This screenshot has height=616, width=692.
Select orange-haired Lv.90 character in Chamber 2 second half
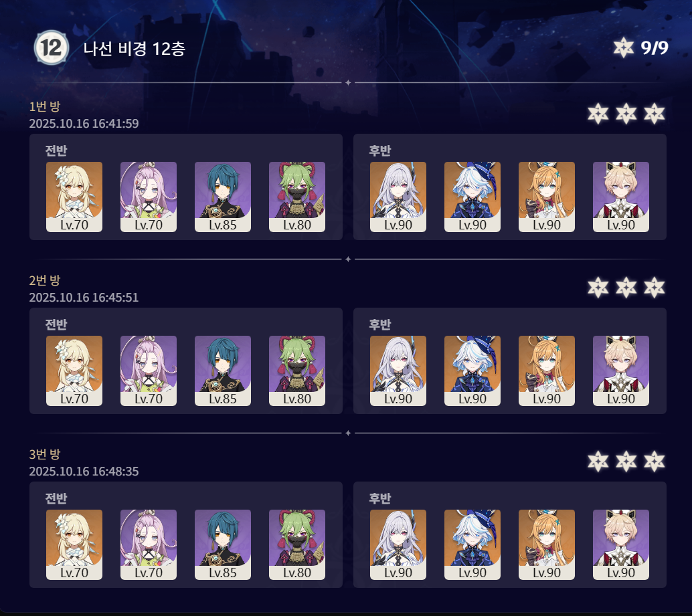click(546, 371)
